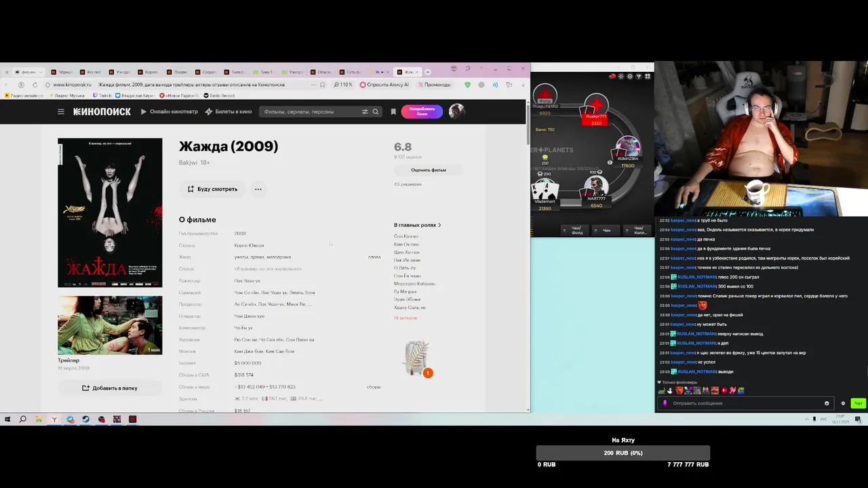The width and height of the screenshot is (868, 488).
Task: Click poker client grid layout icon
Action: [648, 77]
